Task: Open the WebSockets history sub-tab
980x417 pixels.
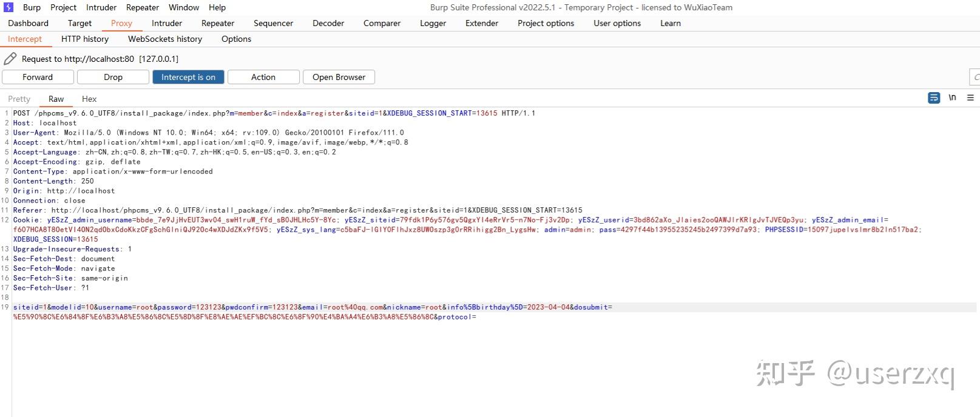Action: 165,39
